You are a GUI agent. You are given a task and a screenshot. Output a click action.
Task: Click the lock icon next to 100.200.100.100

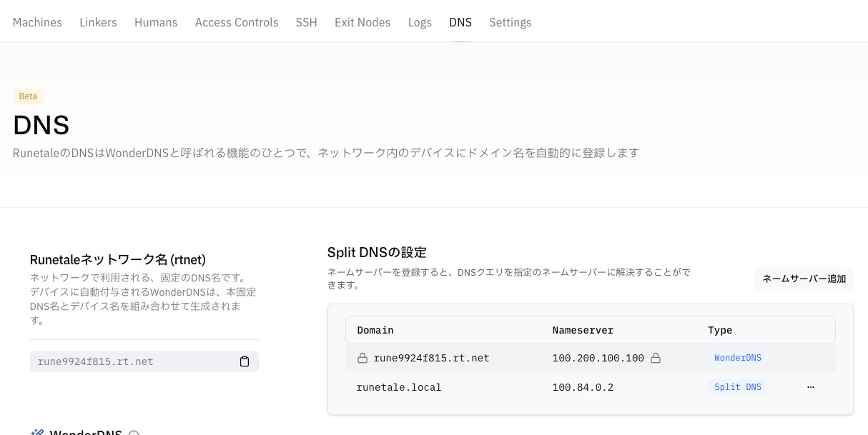pyautogui.click(x=655, y=358)
